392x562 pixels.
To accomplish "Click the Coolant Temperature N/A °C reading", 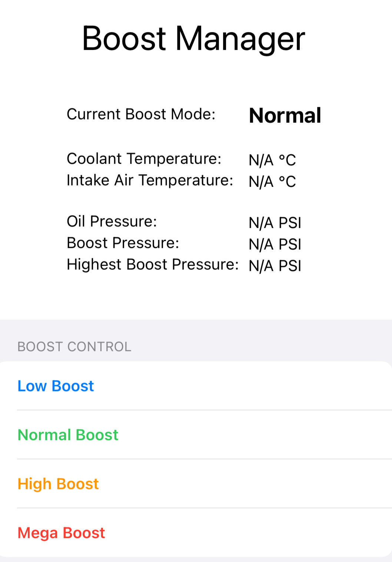I will tap(272, 160).
